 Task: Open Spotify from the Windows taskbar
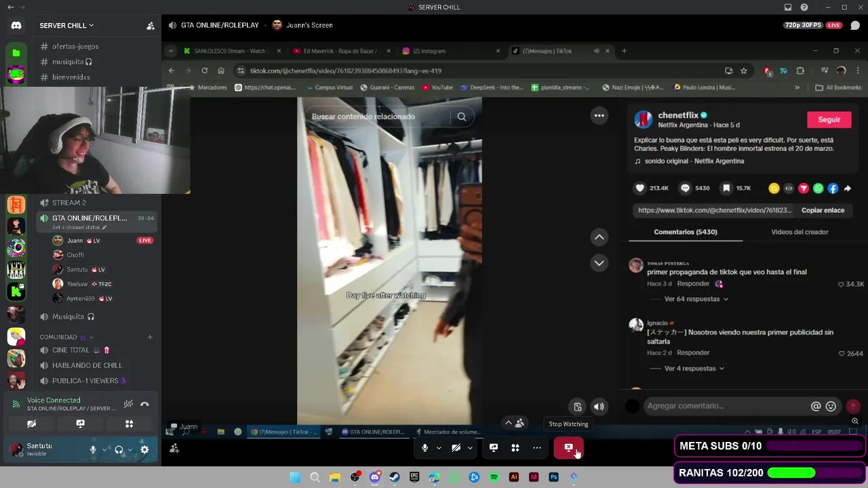[x=494, y=477]
